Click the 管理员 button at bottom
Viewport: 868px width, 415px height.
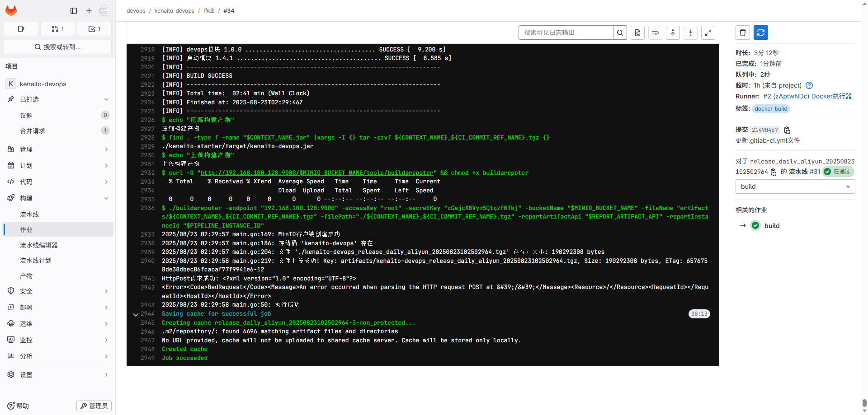pos(94,406)
